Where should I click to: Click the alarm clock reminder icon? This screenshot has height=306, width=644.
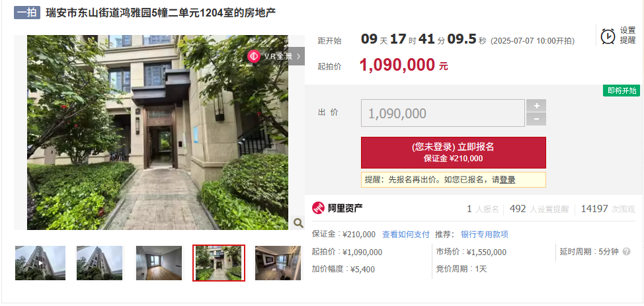tap(608, 36)
